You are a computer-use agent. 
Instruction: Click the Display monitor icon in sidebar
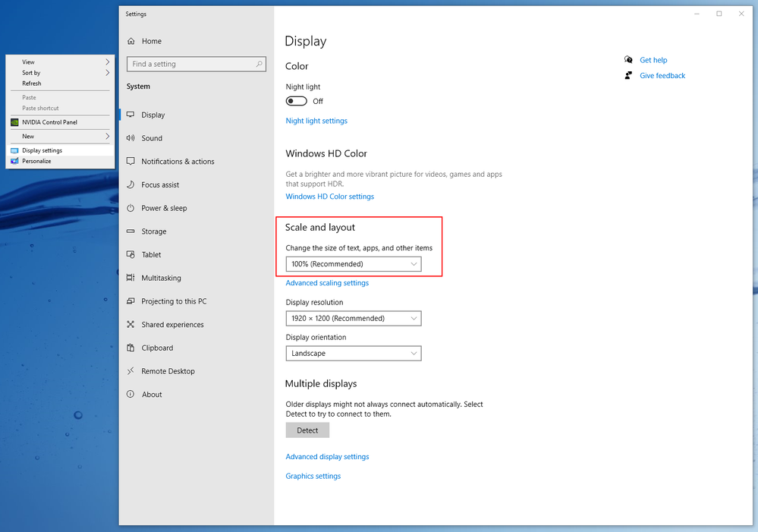click(131, 115)
